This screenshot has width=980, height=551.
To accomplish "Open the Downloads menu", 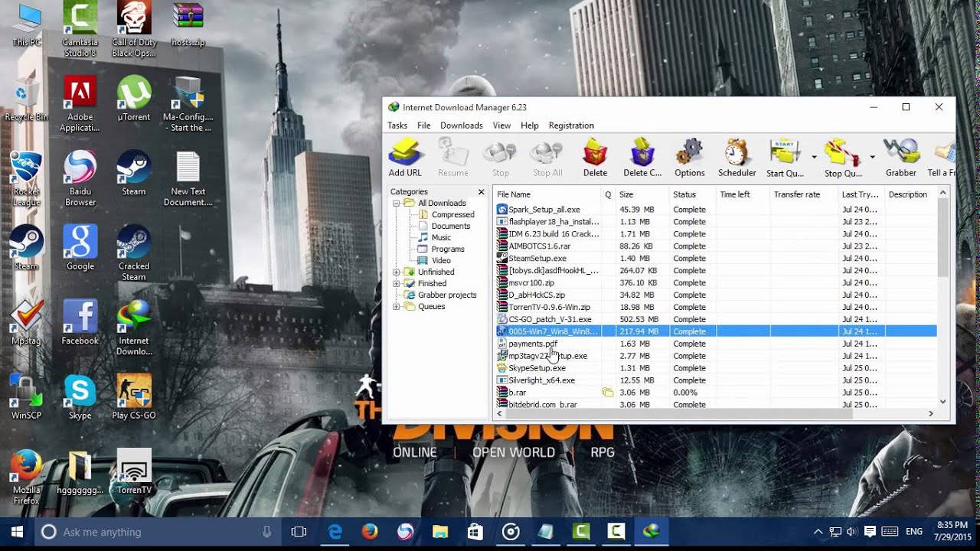I will [461, 126].
